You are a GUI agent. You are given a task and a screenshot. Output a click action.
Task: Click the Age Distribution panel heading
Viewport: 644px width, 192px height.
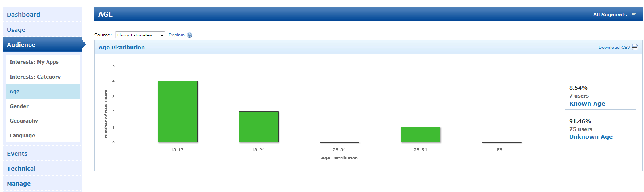122,47
